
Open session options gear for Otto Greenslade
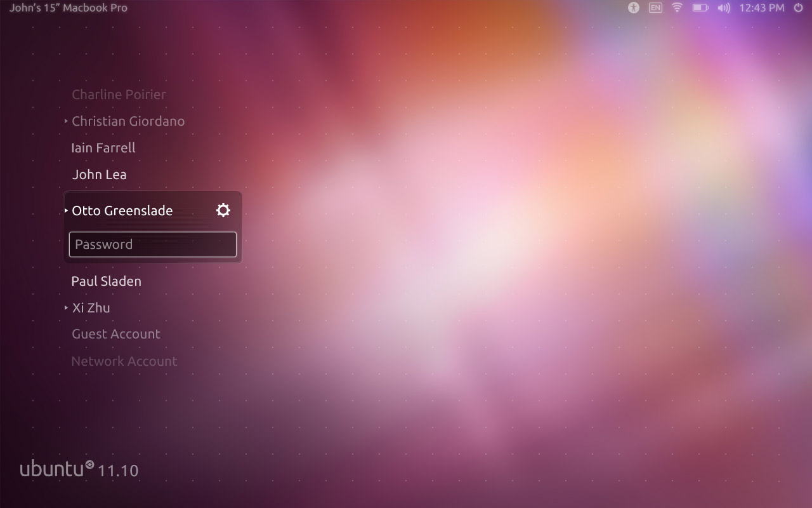click(223, 210)
